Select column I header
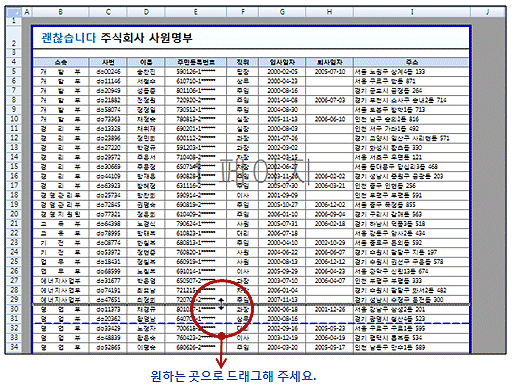 (x=412, y=12)
